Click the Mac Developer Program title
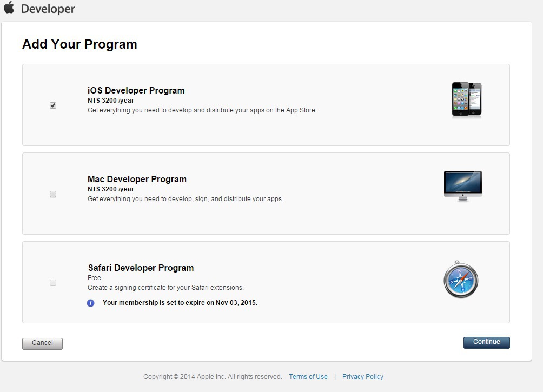Viewport: 543px width, 392px height. (x=137, y=179)
